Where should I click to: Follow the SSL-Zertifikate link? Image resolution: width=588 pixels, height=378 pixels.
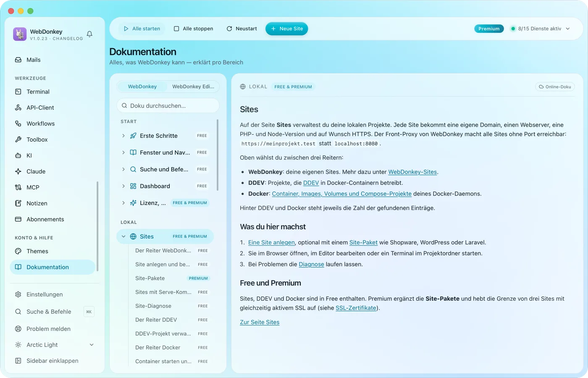point(356,308)
